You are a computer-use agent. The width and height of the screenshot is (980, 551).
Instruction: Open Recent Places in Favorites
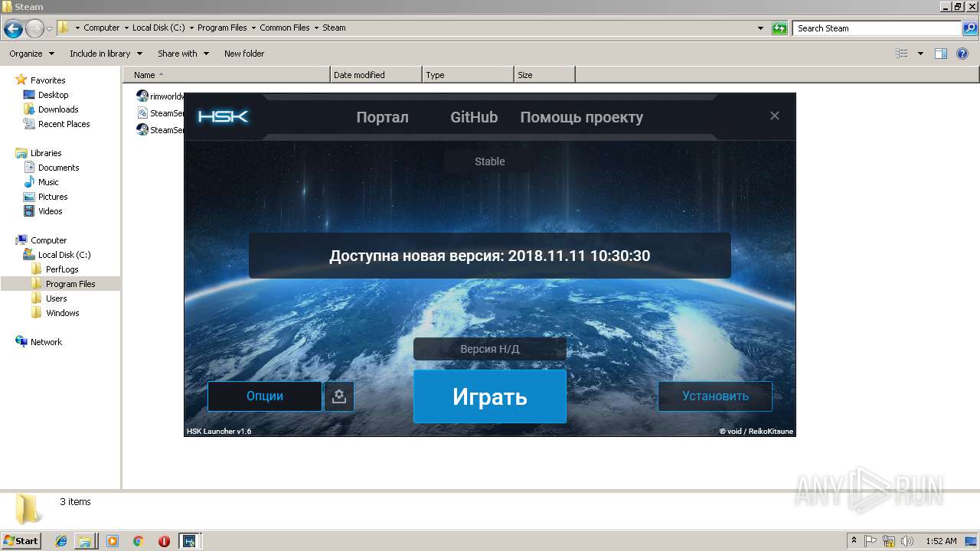point(64,124)
